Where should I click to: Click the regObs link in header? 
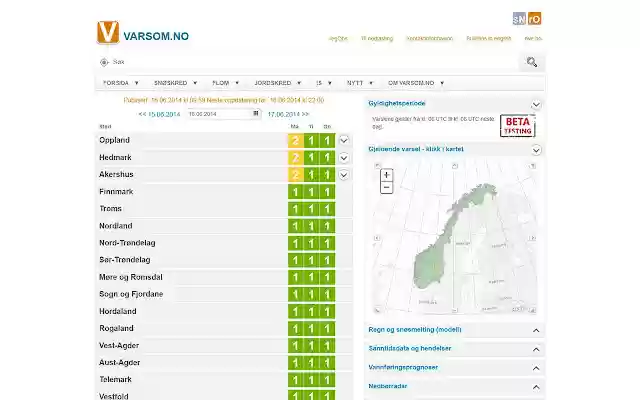[x=338, y=38]
